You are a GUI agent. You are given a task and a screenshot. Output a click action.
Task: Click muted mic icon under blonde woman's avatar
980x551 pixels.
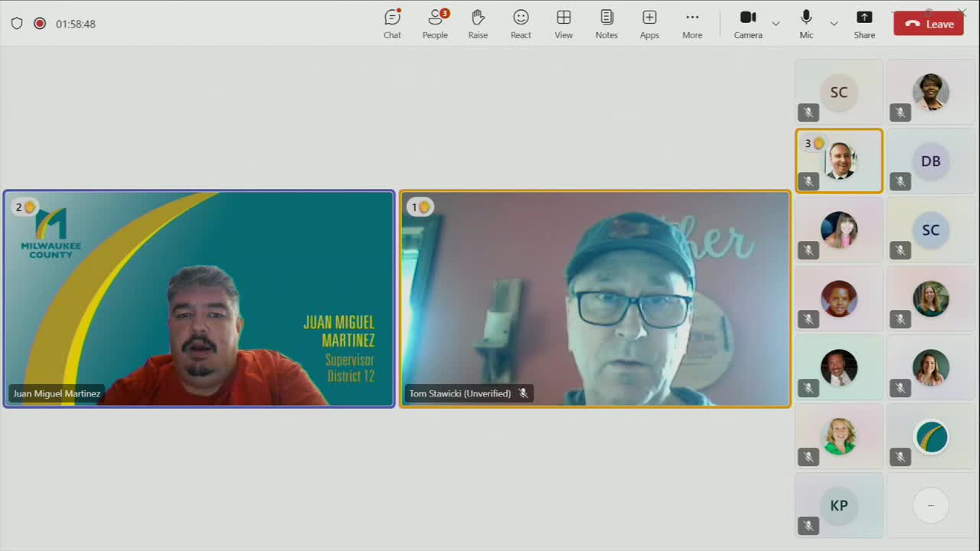click(808, 457)
